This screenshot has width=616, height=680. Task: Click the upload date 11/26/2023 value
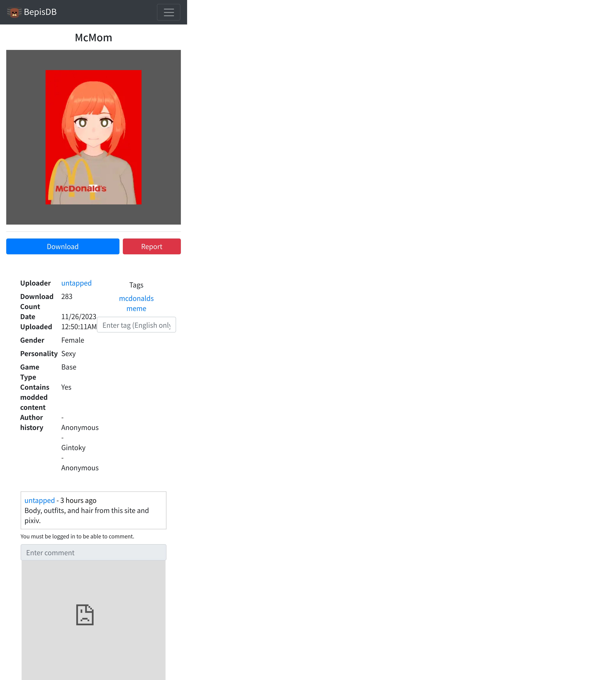click(x=79, y=317)
